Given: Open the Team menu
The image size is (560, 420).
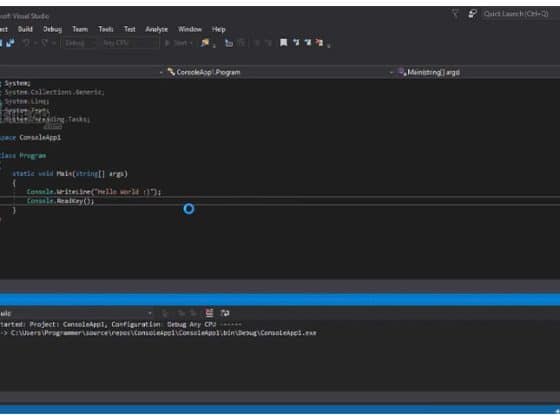Looking at the screenshot, I should point(80,29).
